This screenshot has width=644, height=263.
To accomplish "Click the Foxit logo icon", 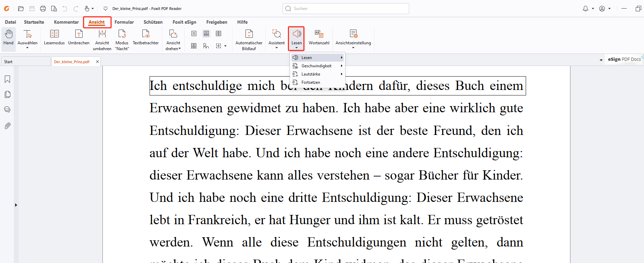I will [7, 9].
